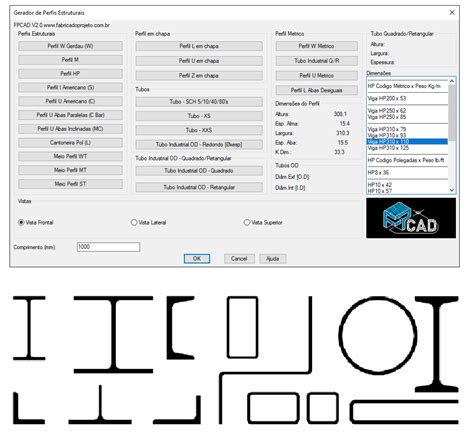Click the list's scroll-up arrow
Screen dimensions: 474x437
[452, 81]
